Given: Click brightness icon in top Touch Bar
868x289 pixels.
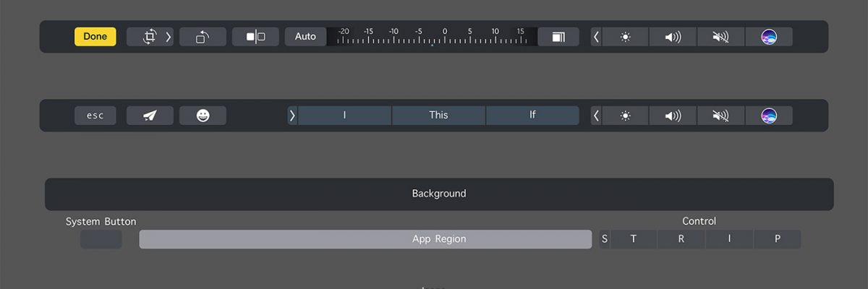Looking at the screenshot, I should click(625, 37).
